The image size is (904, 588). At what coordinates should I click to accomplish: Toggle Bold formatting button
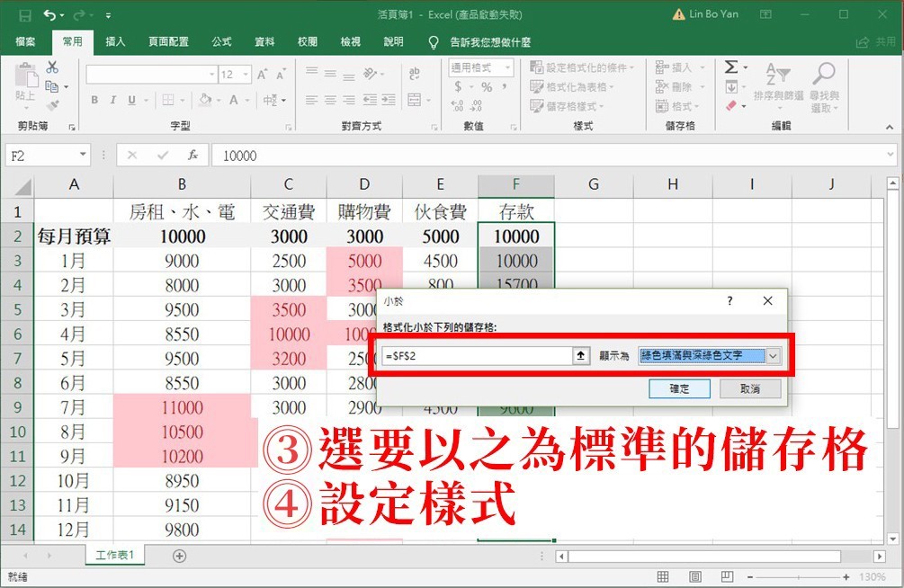(94, 100)
